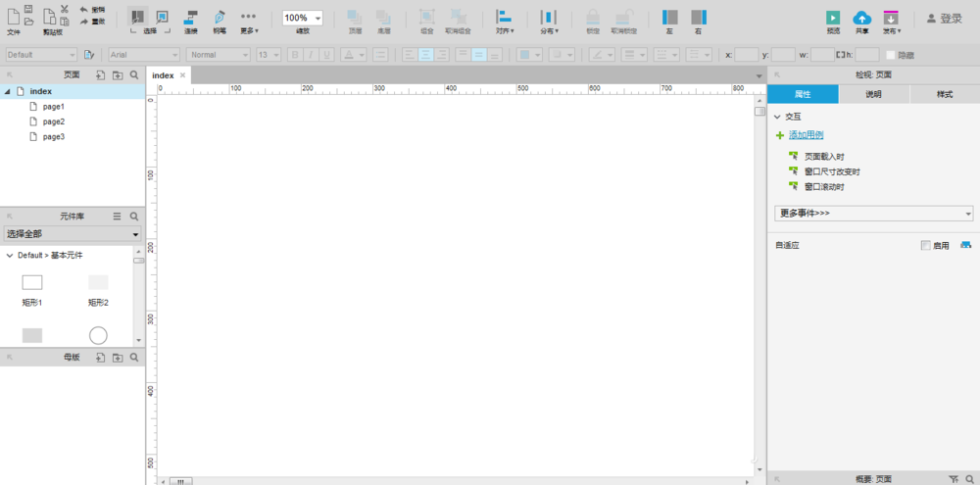Screen dimensions: 980x485
Task: Open the Normal font weight dropdown
Action: point(219,55)
